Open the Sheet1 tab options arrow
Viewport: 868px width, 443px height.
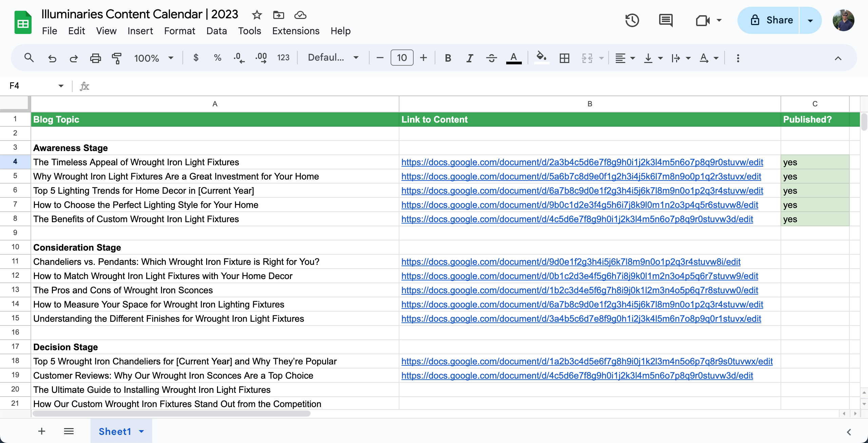(x=141, y=431)
